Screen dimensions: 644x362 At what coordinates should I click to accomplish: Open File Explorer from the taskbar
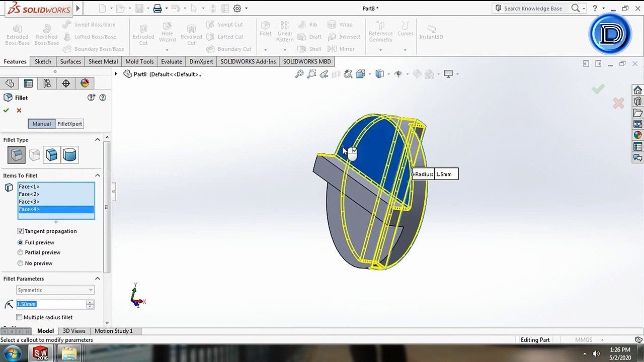[x=69, y=353]
